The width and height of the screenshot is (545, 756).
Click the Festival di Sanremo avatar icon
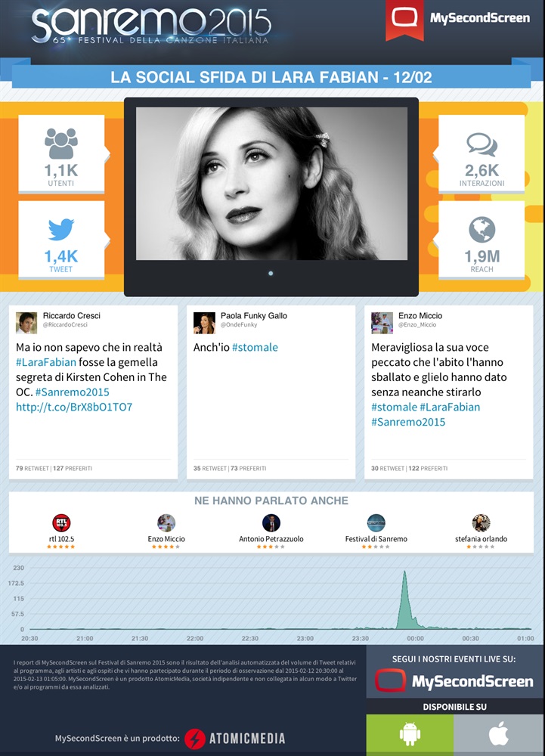coord(376,522)
